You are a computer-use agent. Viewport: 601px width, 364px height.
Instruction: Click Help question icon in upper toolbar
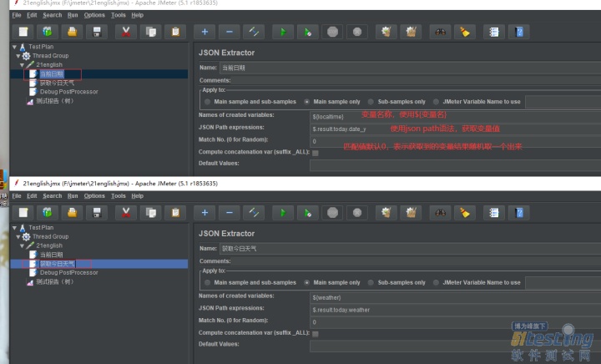pyautogui.click(x=519, y=32)
